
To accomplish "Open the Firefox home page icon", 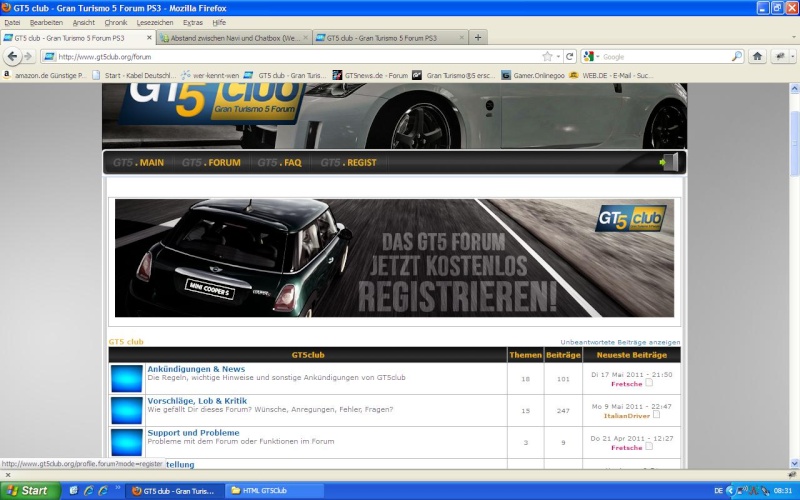I will (x=757, y=57).
